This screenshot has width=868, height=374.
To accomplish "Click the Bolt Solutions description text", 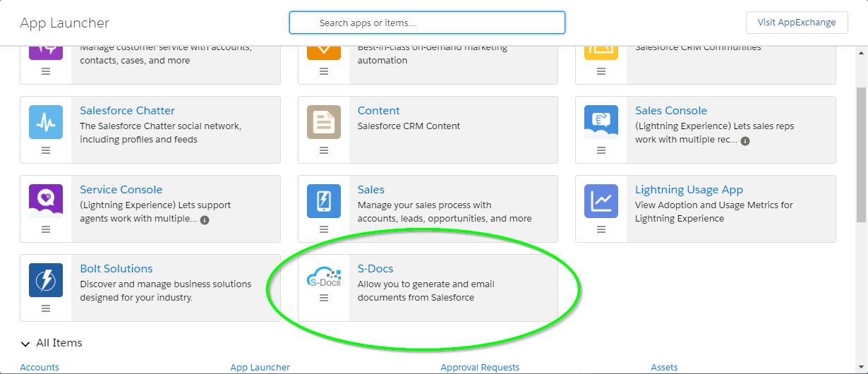I will (x=166, y=291).
